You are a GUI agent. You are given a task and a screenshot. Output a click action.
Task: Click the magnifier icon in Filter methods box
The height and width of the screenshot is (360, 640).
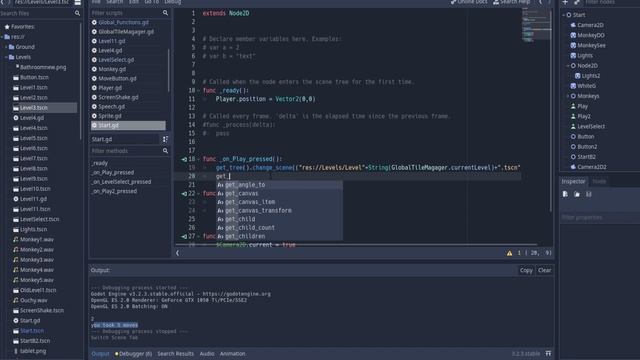165,151
